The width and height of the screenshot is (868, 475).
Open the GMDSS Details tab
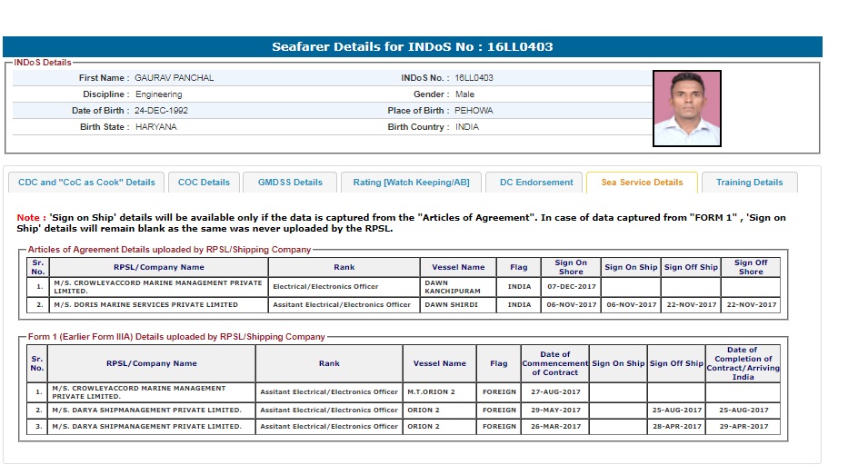pyautogui.click(x=290, y=183)
